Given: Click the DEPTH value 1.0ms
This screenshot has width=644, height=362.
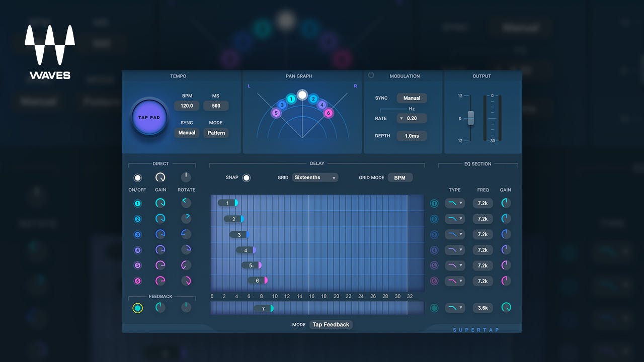Looking at the screenshot, I should [x=412, y=136].
